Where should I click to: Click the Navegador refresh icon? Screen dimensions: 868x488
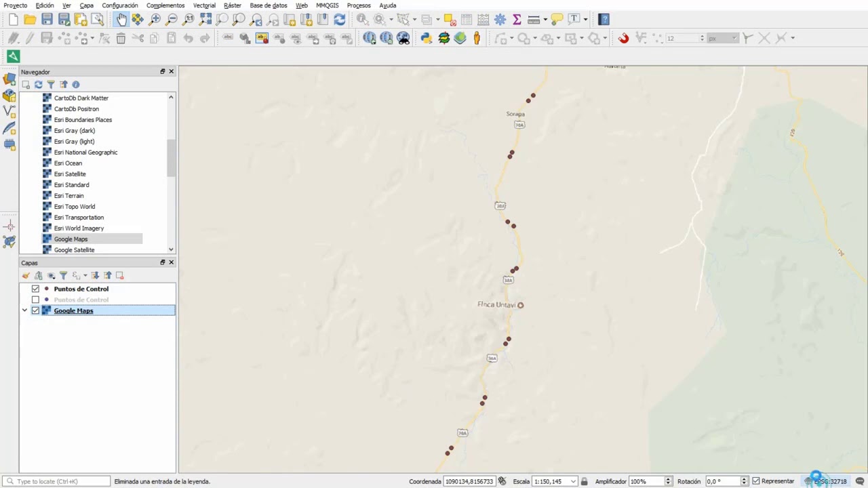click(x=38, y=85)
